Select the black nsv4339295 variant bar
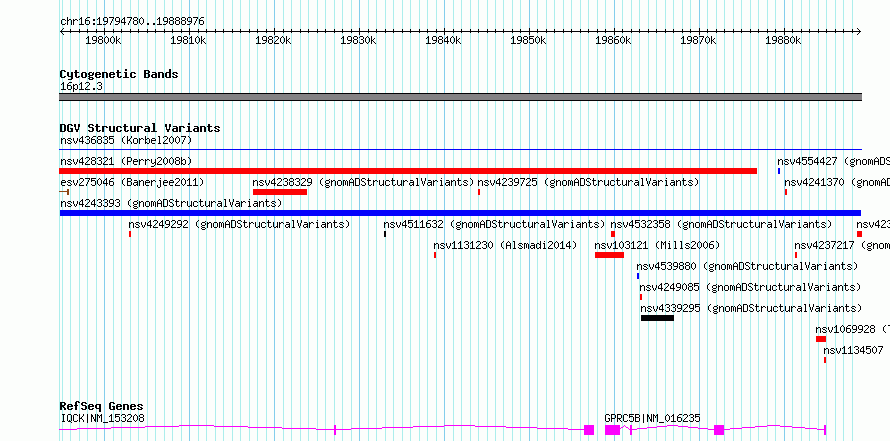This screenshot has height=441, width=890. [x=657, y=318]
